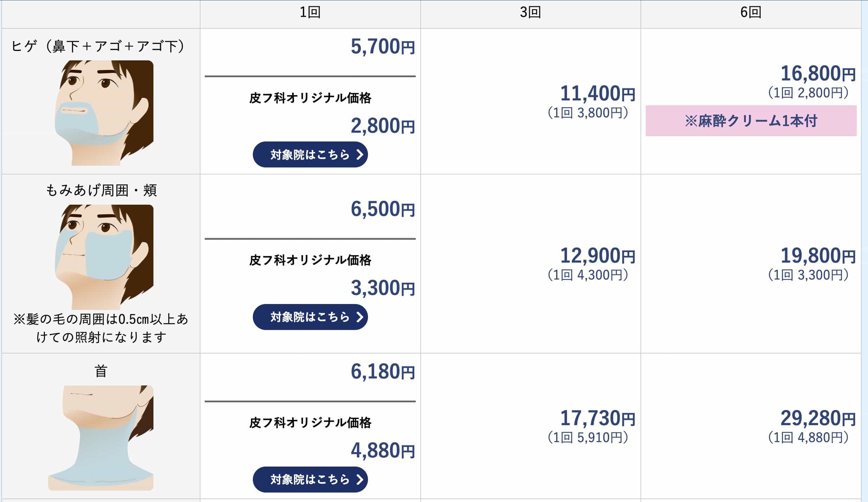Click the 5,700円 single-session beard price
Screen dimensions: 868x502
coord(382,47)
